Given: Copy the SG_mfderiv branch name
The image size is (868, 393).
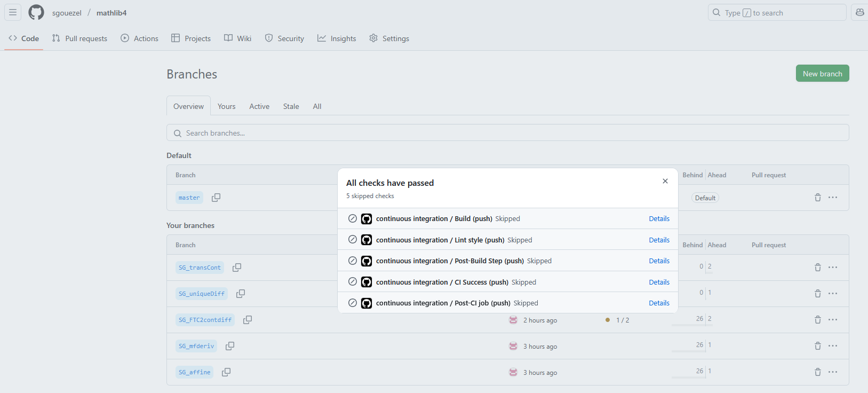Looking at the screenshot, I should pyautogui.click(x=230, y=346).
